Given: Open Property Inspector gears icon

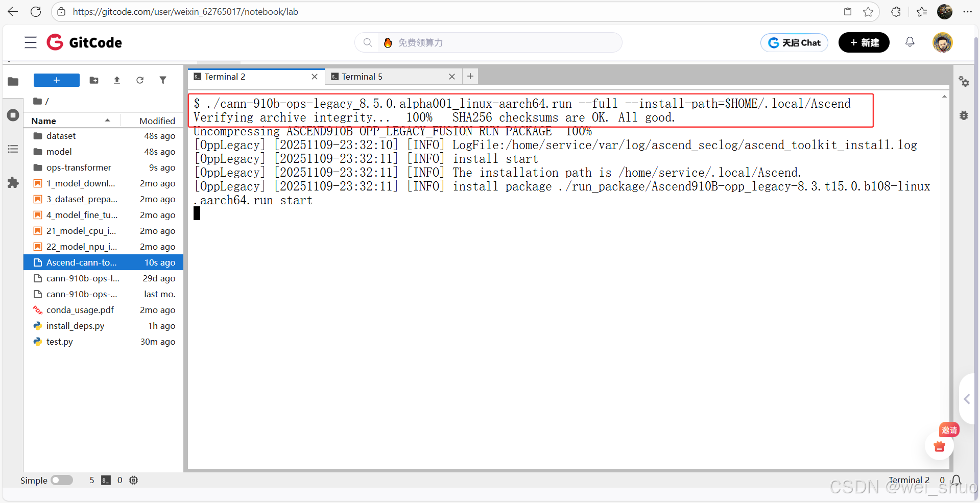Looking at the screenshot, I should (964, 81).
